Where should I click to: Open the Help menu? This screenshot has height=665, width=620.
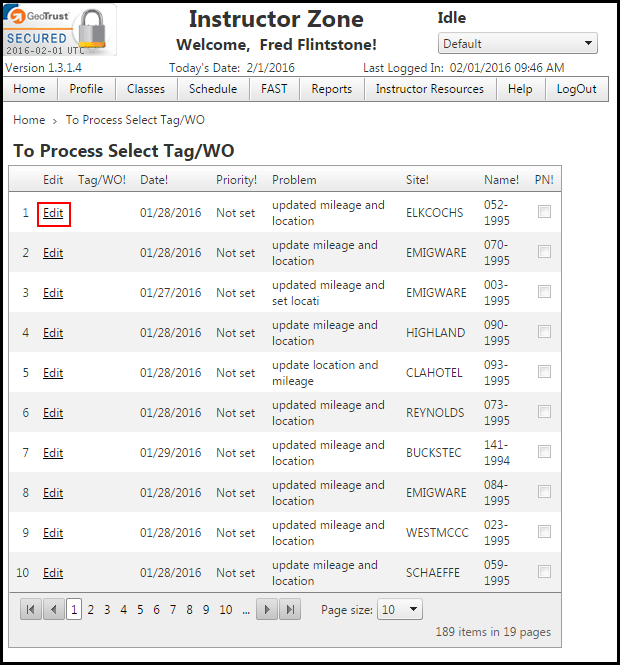(x=520, y=89)
